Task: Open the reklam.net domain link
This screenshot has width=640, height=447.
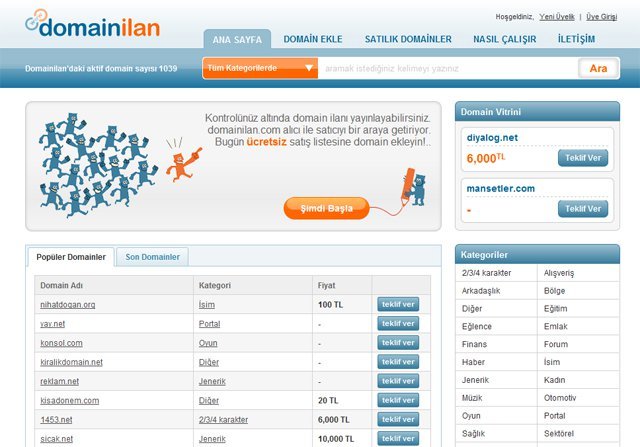Action: click(60, 382)
